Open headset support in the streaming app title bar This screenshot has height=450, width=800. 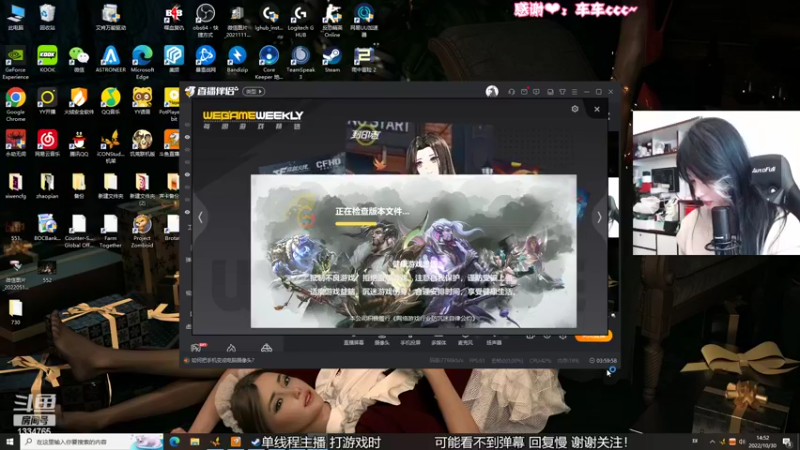click(511, 92)
